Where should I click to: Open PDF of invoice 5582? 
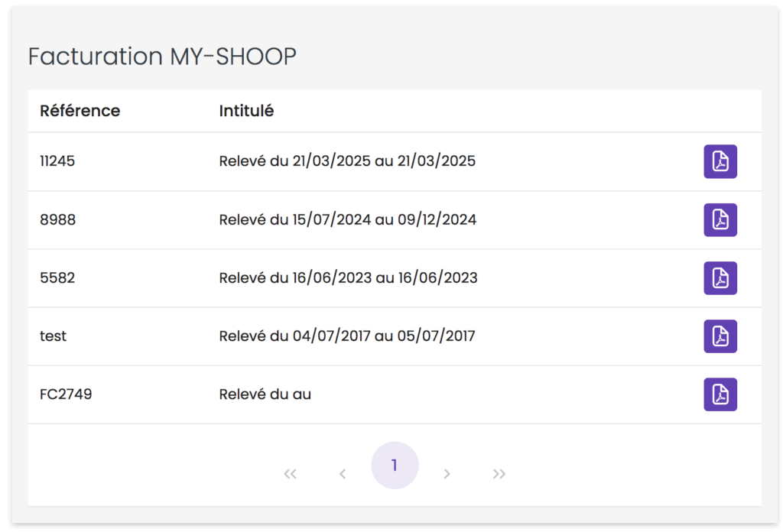click(x=720, y=278)
